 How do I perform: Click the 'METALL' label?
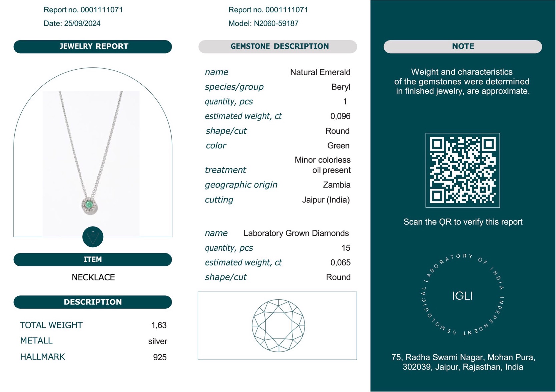pyautogui.click(x=36, y=341)
